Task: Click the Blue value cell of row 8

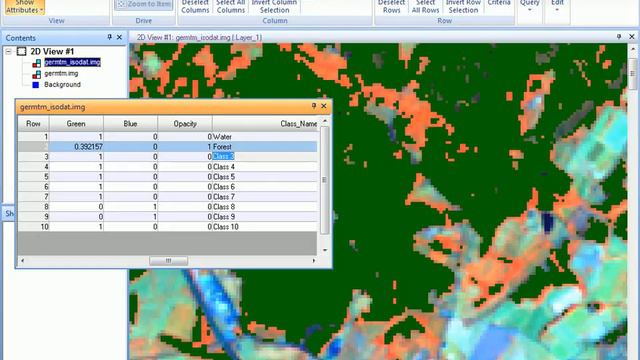Action: pyautogui.click(x=131, y=207)
